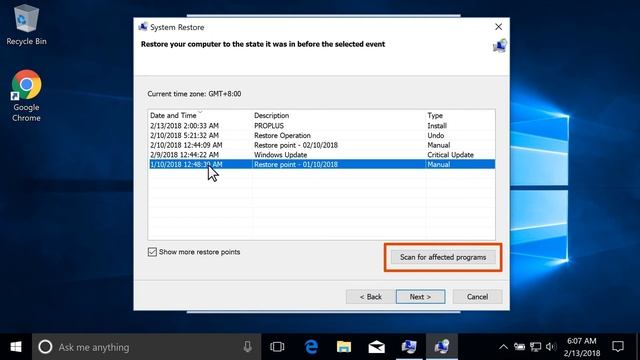Sort by the Description column header

pyautogui.click(x=339, y=116)
